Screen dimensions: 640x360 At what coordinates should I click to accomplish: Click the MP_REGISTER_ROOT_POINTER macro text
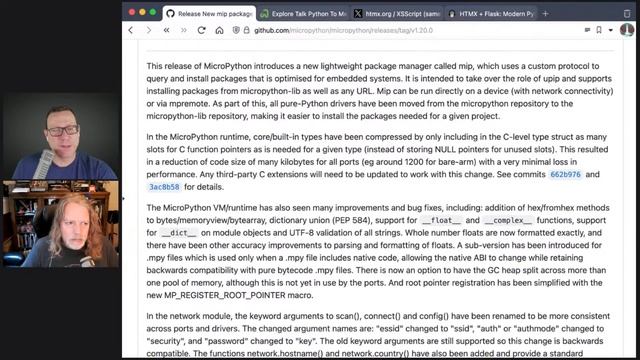(x=225, y=295)
